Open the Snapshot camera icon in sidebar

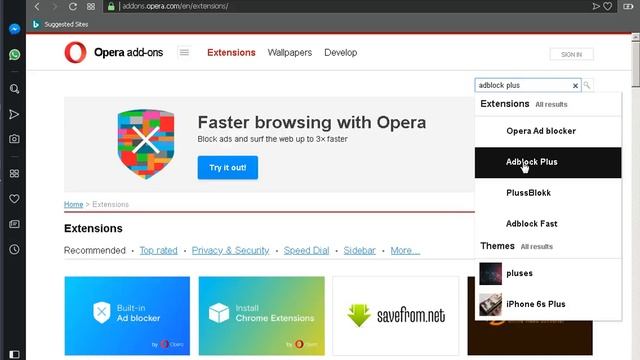14,139
